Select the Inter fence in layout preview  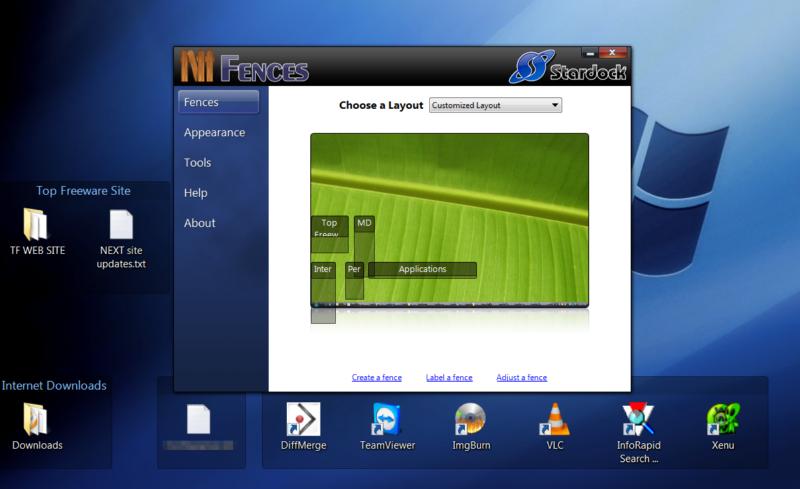(323, 292)
